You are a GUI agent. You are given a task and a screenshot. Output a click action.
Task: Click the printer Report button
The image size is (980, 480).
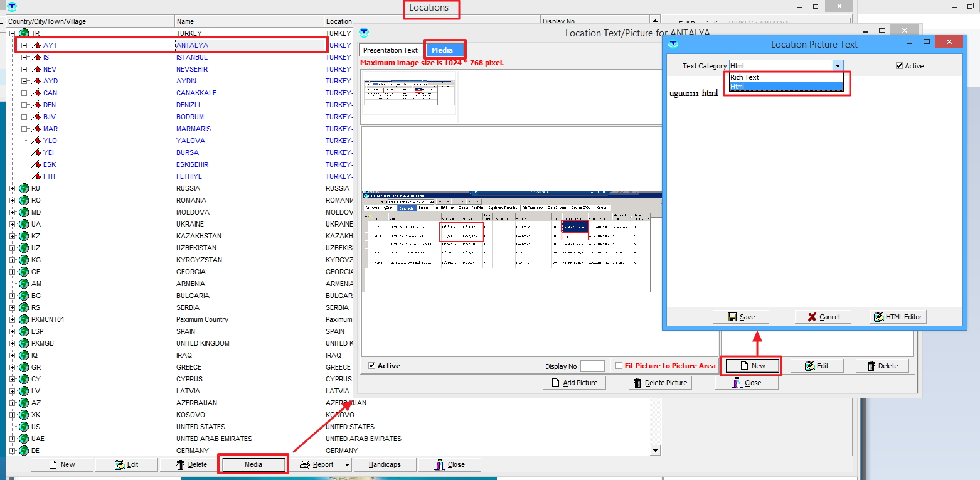(317, 465)
